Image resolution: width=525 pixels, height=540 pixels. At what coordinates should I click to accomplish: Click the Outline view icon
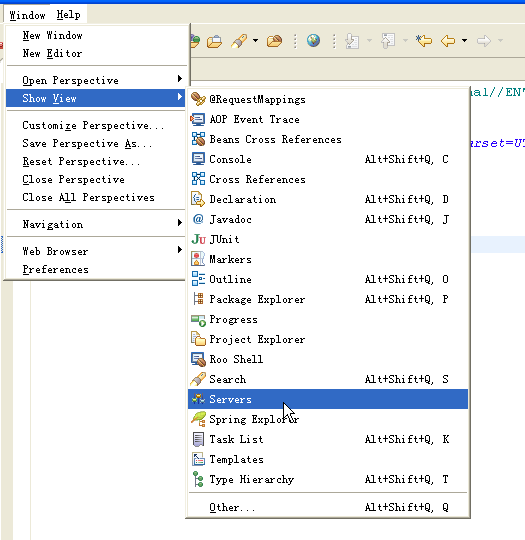198,279
